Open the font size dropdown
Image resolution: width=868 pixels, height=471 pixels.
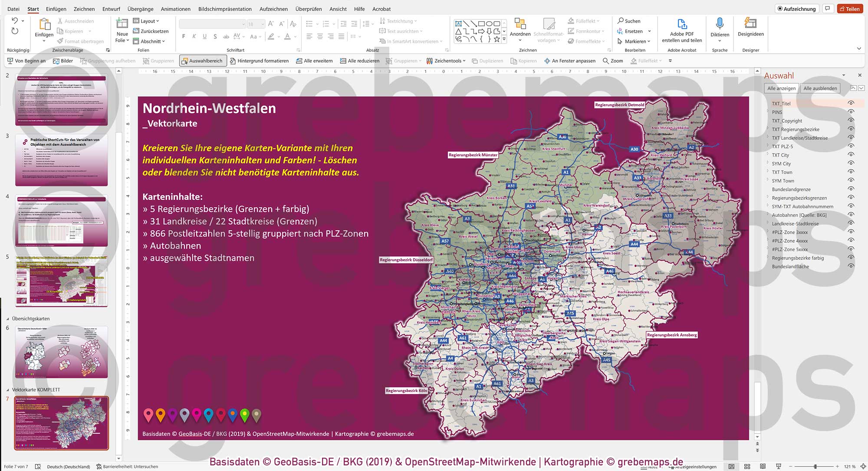(262, 24)
